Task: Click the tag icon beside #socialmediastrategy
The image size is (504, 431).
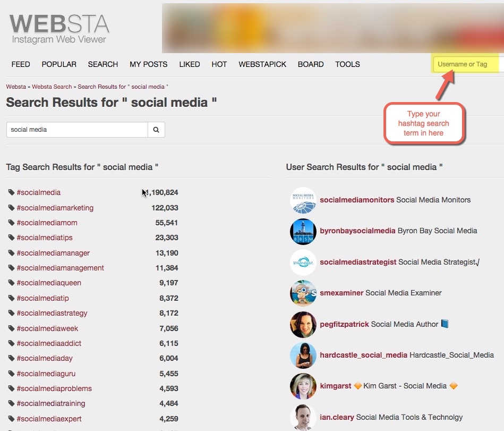Action: tap(11, 313)
